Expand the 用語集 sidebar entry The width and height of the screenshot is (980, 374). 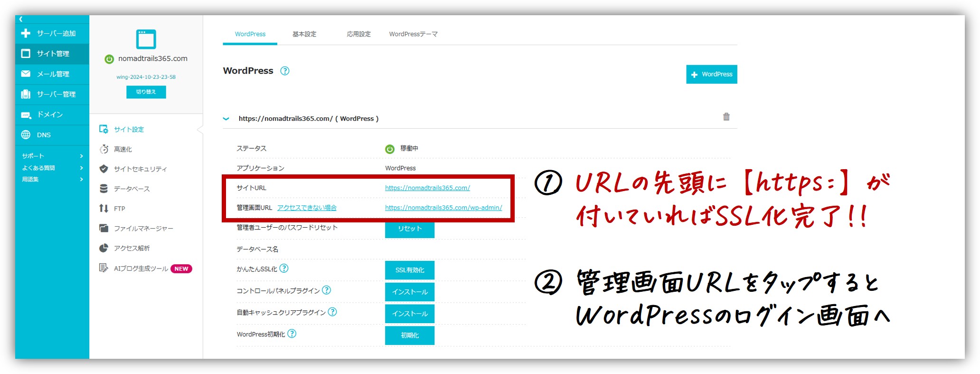[52, 179]
